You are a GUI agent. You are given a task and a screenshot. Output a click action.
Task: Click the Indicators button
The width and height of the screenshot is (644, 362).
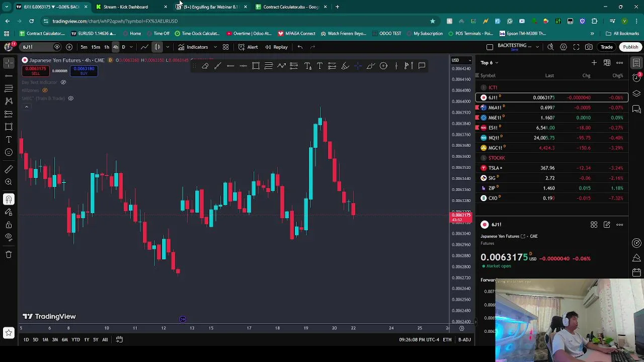[193, 47]
